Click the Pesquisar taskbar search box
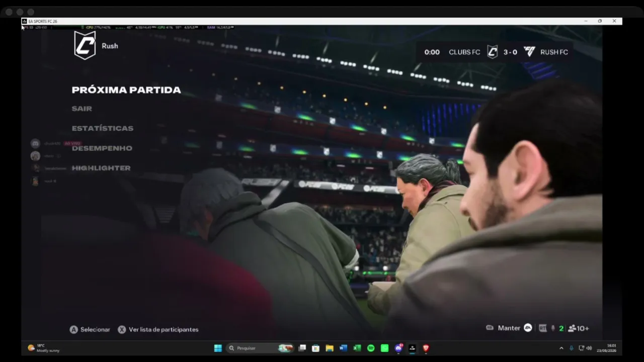This screenshot has height=362, width=644. click(x=260, y=348)
